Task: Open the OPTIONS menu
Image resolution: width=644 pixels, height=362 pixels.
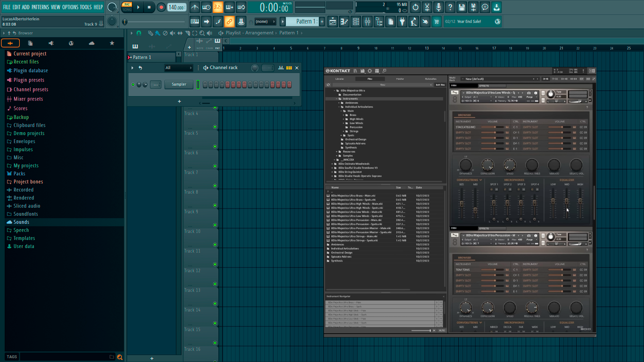Action: (x=70, y=7)
